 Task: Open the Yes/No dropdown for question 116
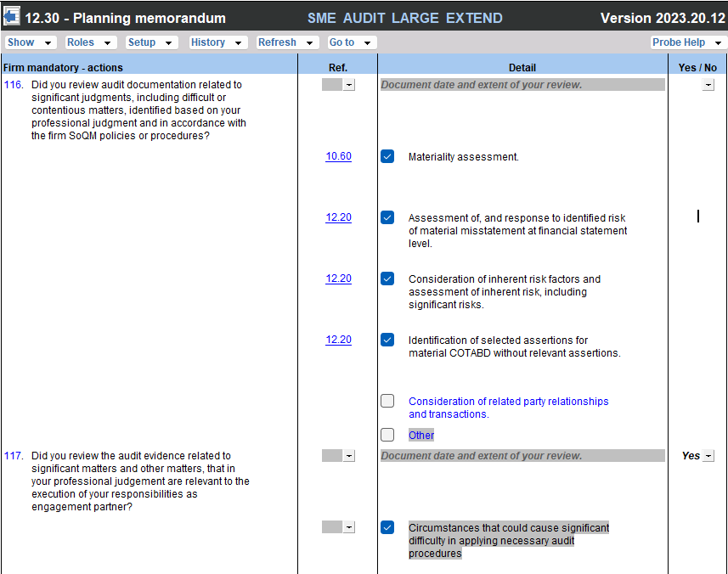pos(708,85)
